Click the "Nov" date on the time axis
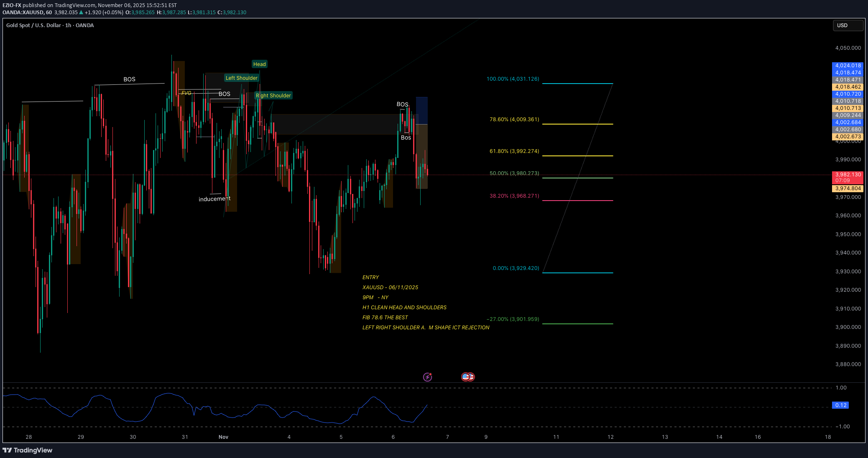 [223, 437]
